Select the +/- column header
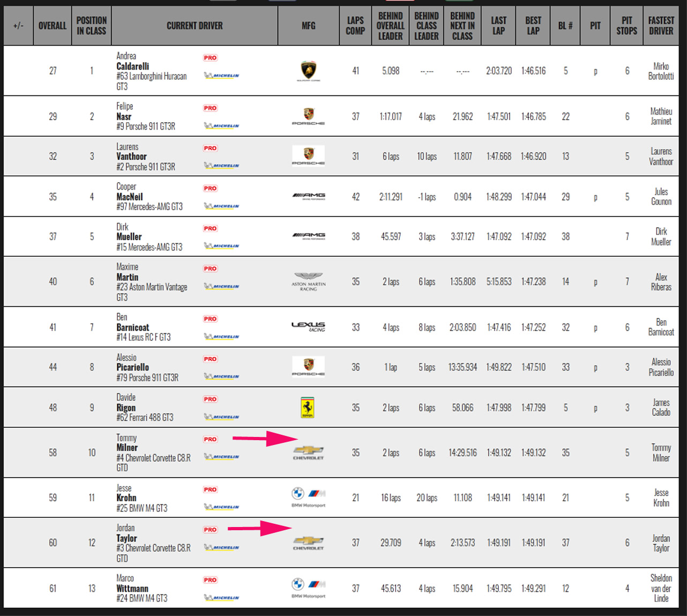687x616 pixels. [18, 26]
